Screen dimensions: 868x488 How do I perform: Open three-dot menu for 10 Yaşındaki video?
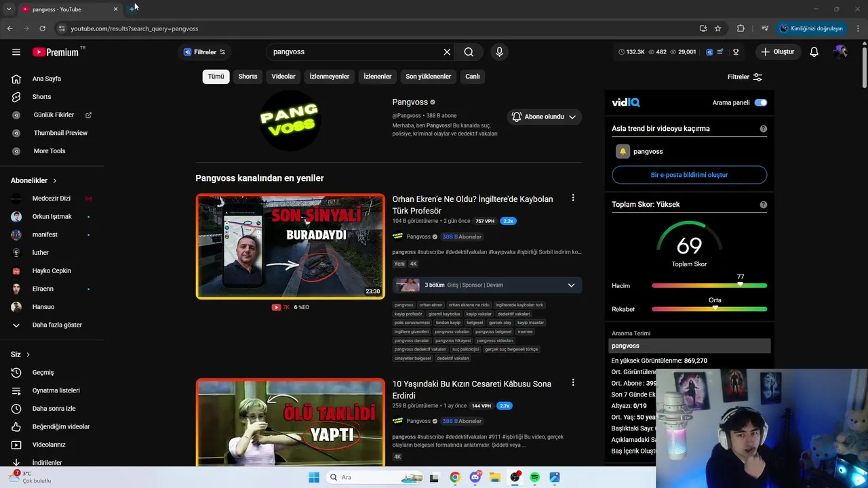point(573,382)
